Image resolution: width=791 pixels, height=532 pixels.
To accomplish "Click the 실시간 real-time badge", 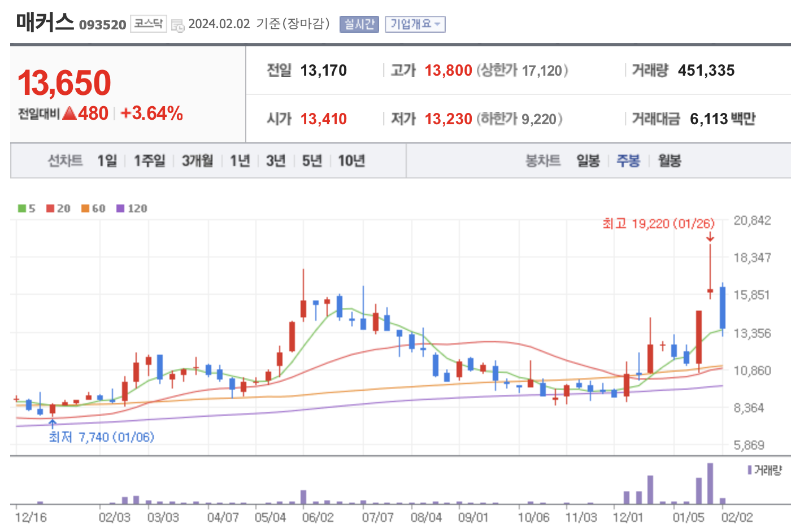I will tap(359, 24).
